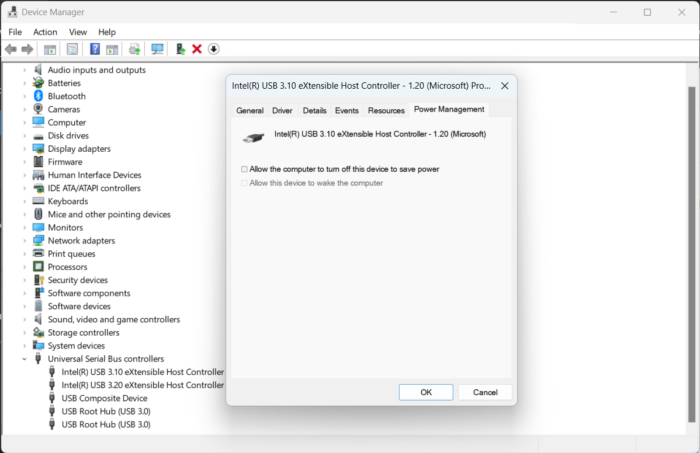Open the Action menu
Screen dimensions: 700x453
tap(45, 32)
